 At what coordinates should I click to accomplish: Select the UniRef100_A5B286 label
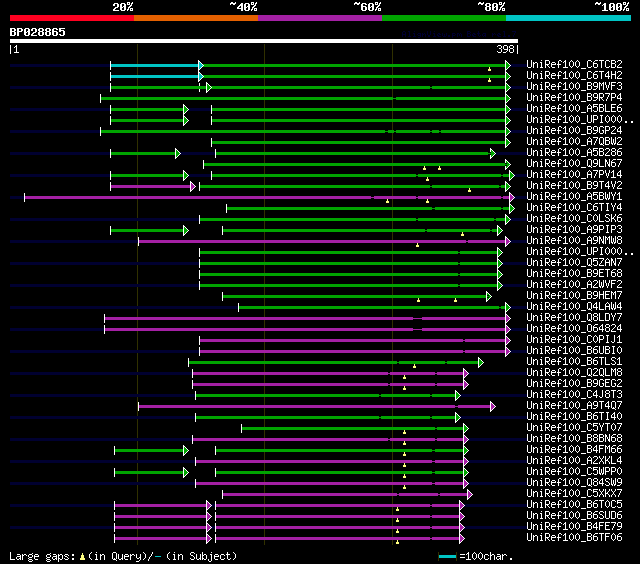(574, 153)
